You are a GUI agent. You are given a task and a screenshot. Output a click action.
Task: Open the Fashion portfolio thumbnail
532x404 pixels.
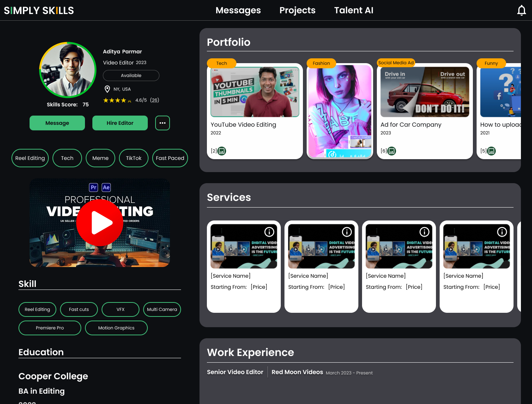(340, 111)
